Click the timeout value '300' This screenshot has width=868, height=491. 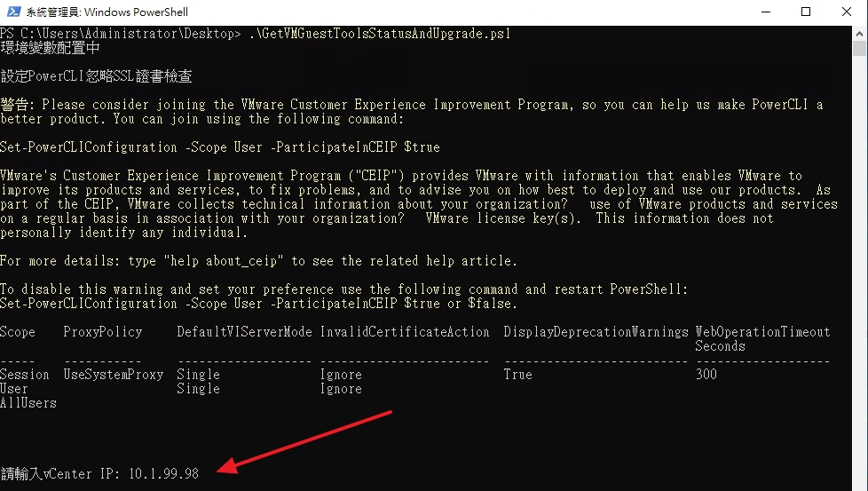(706, 375)
